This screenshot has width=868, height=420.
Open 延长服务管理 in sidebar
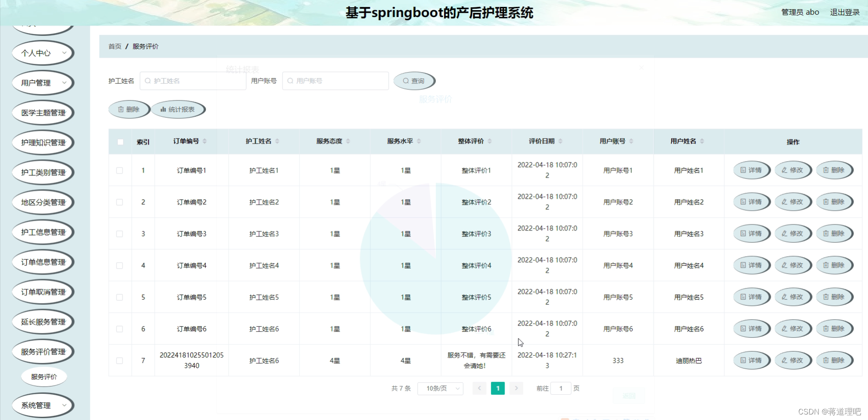[x=43, y=321]
